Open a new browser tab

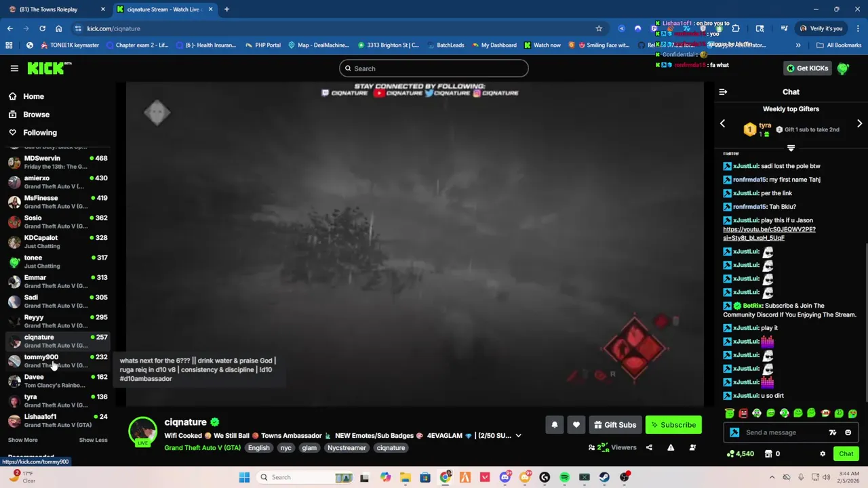point(226,9)
